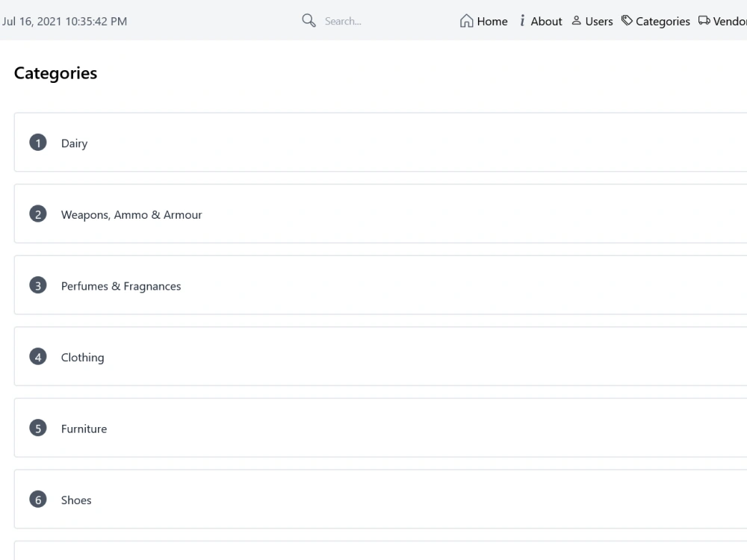Click the number 6 badge for Shoes
Image resolution: width=747 pixels, height=560 pixels.
[38, 500]
